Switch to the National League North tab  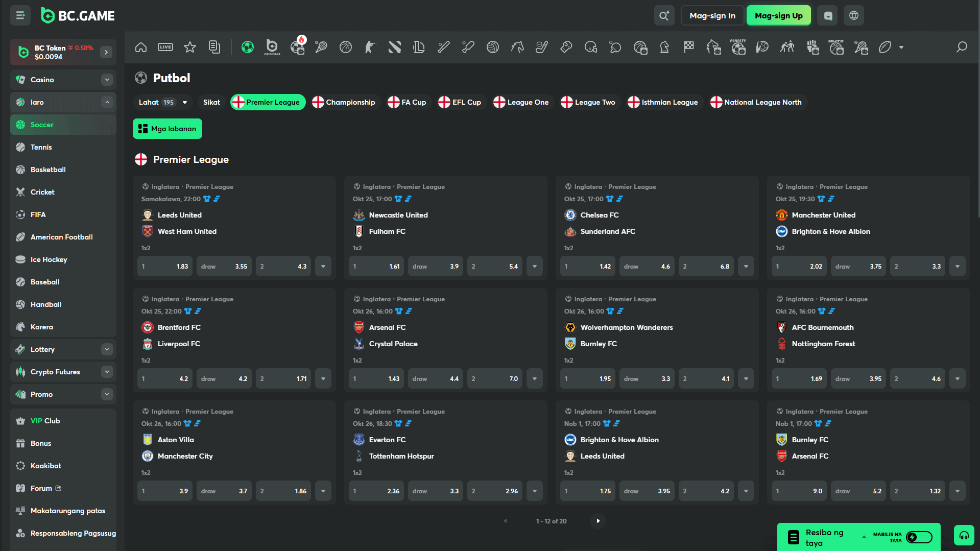pos(758,102)
